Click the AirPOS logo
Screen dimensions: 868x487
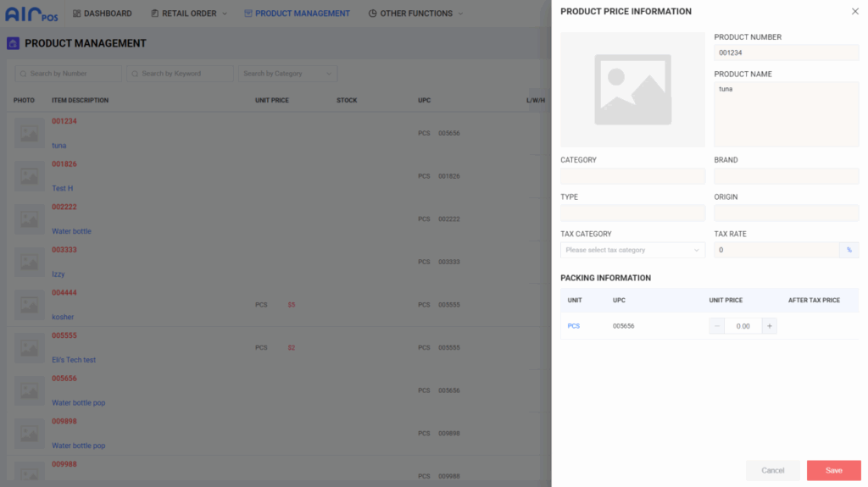click(x=31, y=14)
